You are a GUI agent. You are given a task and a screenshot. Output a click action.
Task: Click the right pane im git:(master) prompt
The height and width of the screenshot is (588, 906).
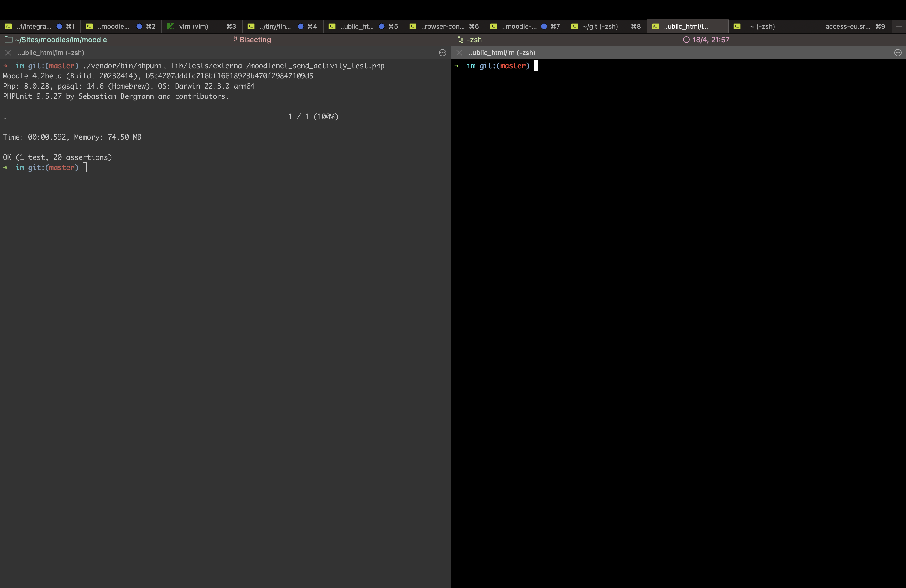(498, 66)
